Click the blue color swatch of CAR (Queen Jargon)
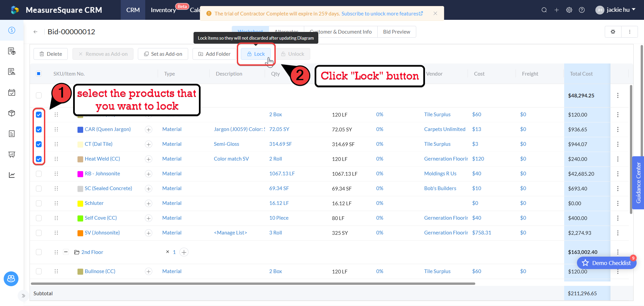This screenshot has width=644, height=306. coord(80,130)
